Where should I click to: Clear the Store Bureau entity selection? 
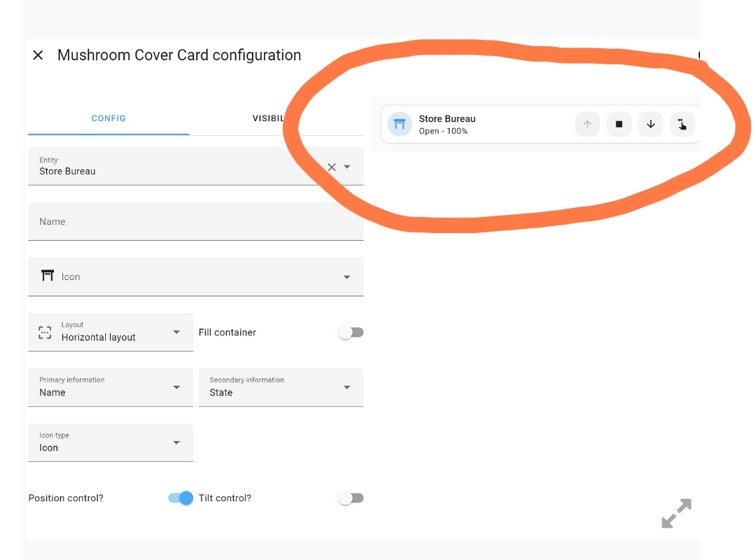(x=332, y=167)
